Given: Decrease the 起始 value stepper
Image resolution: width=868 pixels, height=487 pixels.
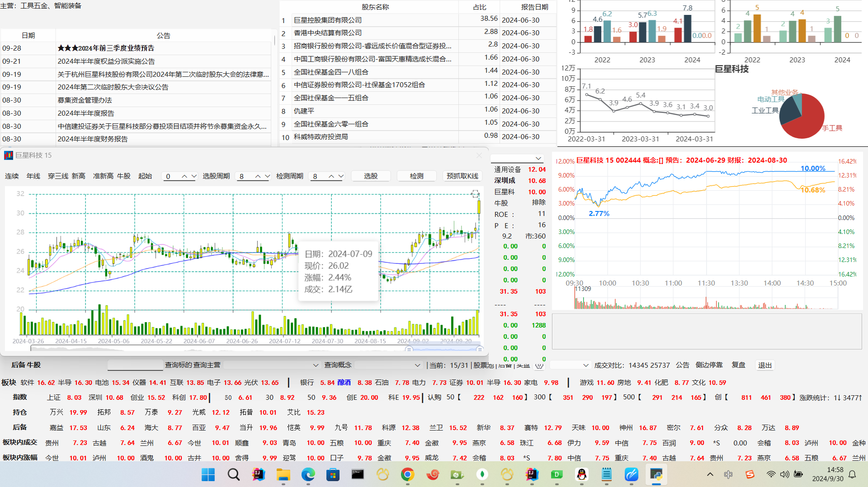Looking at the screenshot, I should click(x=194, y=176).
